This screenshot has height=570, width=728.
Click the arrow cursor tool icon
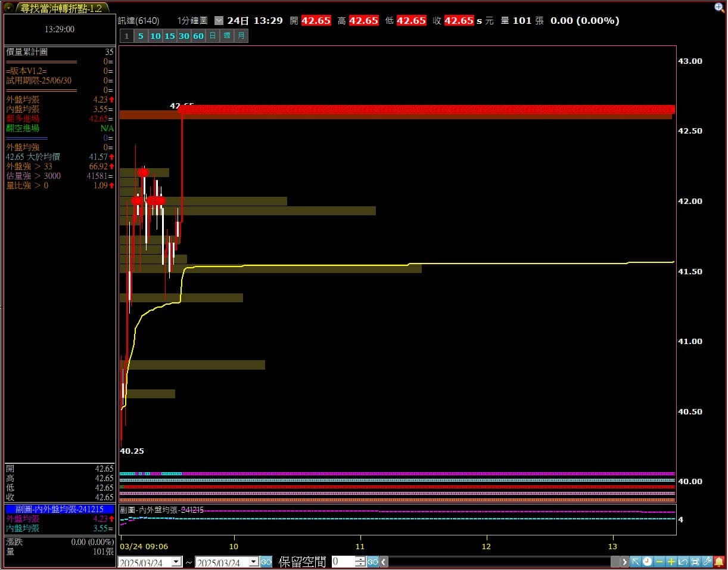pyautogui.click(x=636, y=562)
